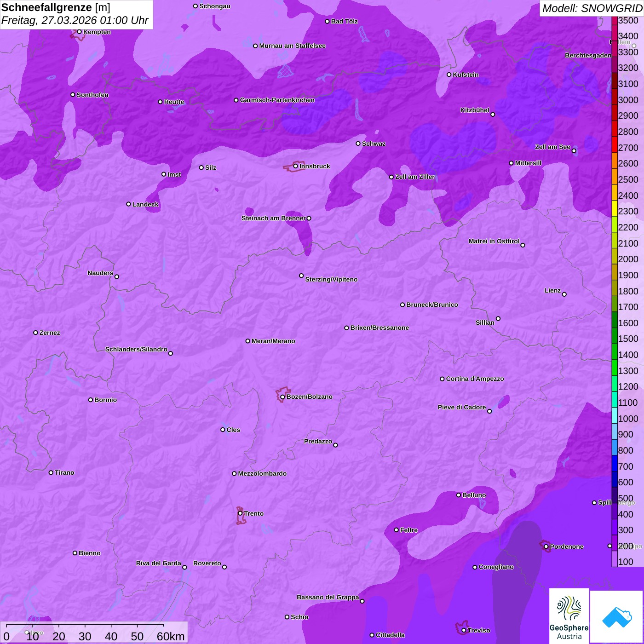Screen dimensions: 644x644
Task: Click the Belluno marker dot
Action: [x=458, y=495]
